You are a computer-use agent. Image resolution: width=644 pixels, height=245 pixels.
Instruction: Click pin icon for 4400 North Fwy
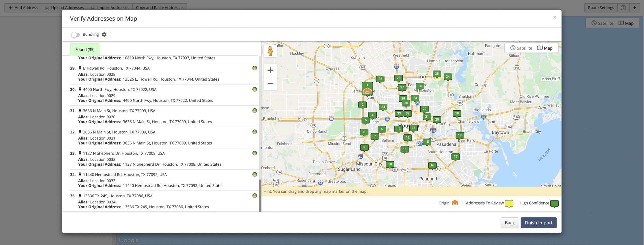click(x=80, y=89)
